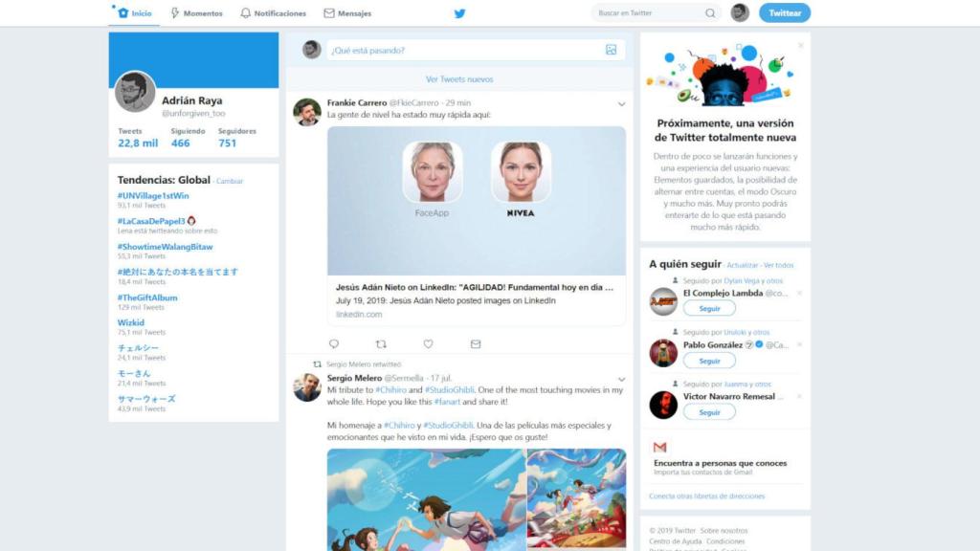Send Frankie Carrero's tweet by direct message
Image resolution: width=980 pixels, height=551 pixels.
[476, 344]
